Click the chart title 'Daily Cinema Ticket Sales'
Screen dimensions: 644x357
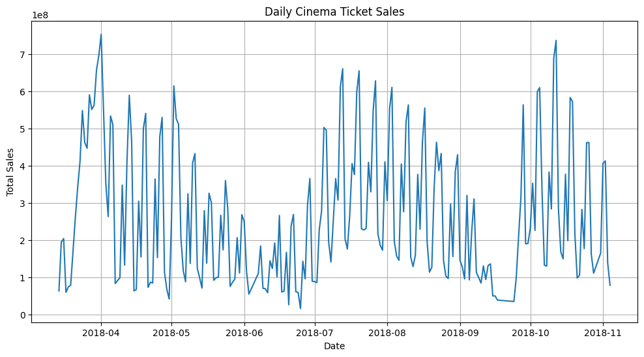click(334, 12)
